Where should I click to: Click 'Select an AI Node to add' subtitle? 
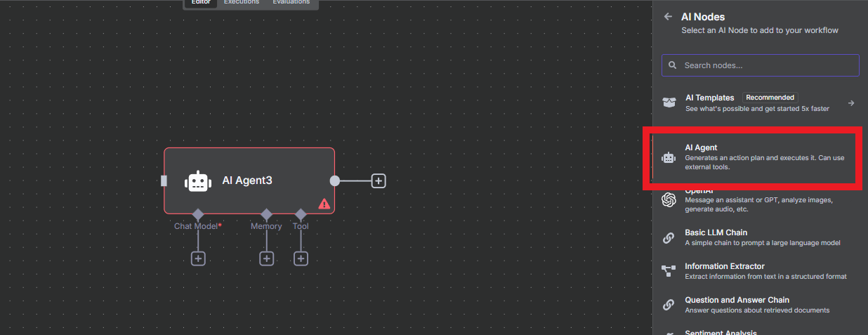pyautogui.click(x=760, y=30)
